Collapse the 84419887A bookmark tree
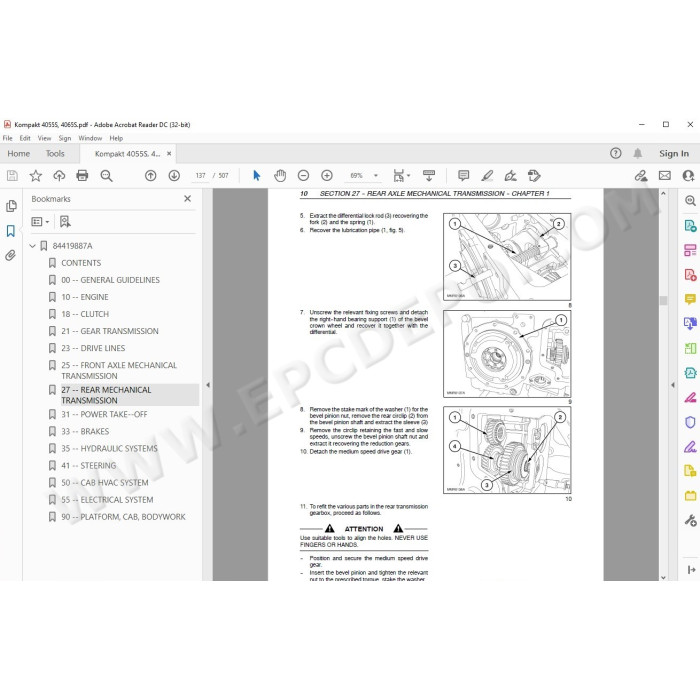 click(32, 246)
